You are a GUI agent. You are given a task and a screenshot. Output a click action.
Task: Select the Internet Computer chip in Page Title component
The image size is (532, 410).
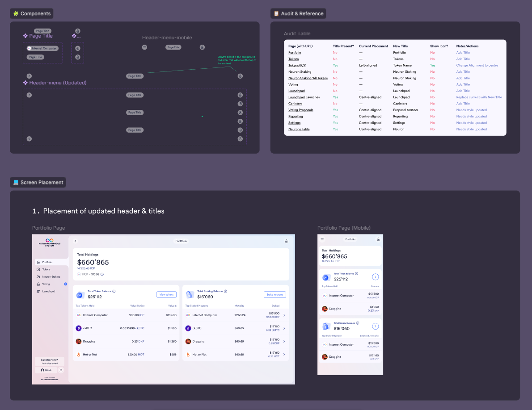42,48
